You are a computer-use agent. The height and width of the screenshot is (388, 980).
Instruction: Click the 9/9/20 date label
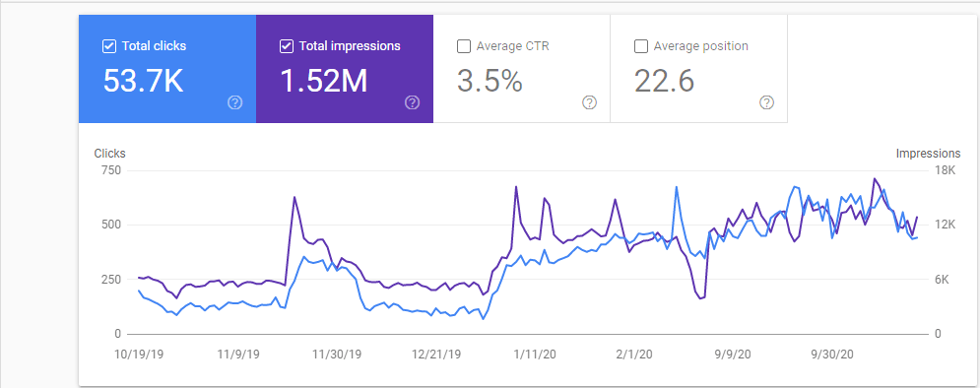[x=733, y=355]
